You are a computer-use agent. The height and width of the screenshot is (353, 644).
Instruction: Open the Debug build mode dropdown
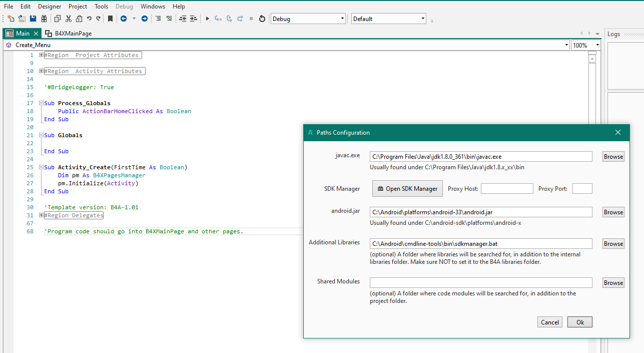(342, 19)
